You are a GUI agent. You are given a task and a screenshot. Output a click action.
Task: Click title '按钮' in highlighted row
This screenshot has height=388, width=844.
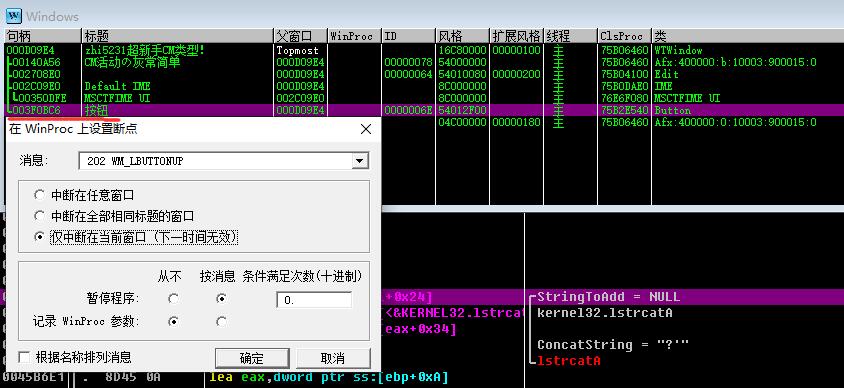tap(96, 110)
